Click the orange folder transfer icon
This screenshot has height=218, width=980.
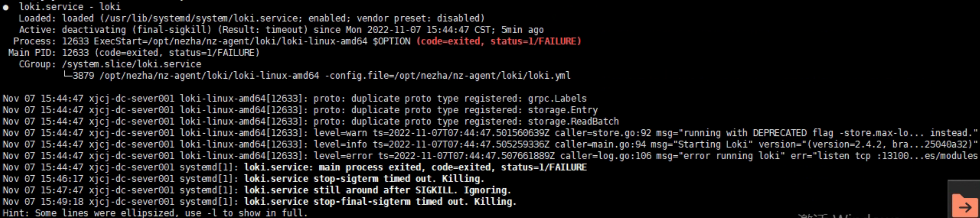(x=965, y=205)
